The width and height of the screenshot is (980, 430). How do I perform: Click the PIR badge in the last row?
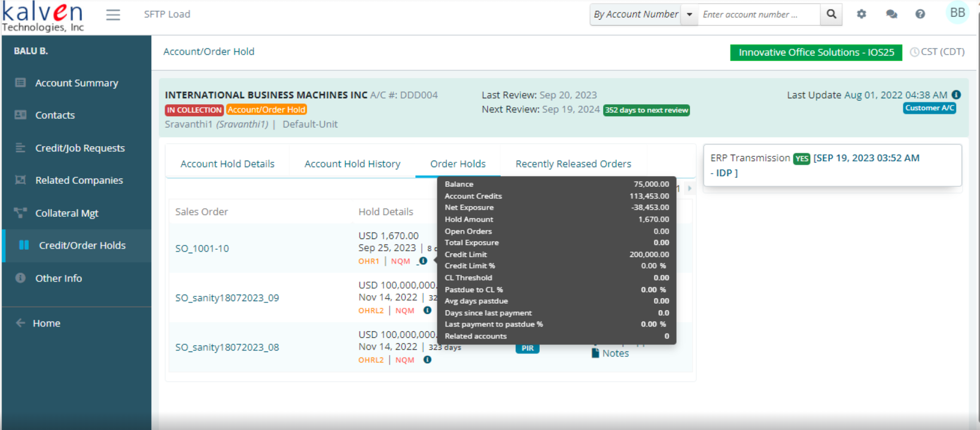(x=528, y=348)
